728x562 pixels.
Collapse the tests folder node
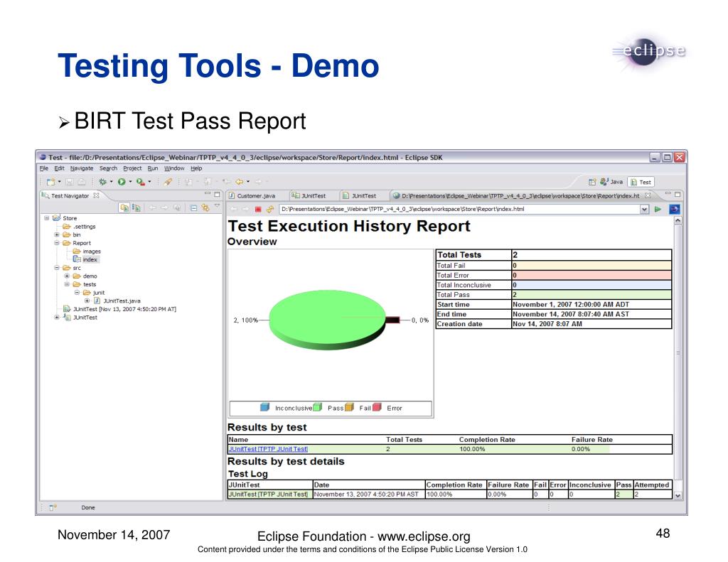click(67, 284)
